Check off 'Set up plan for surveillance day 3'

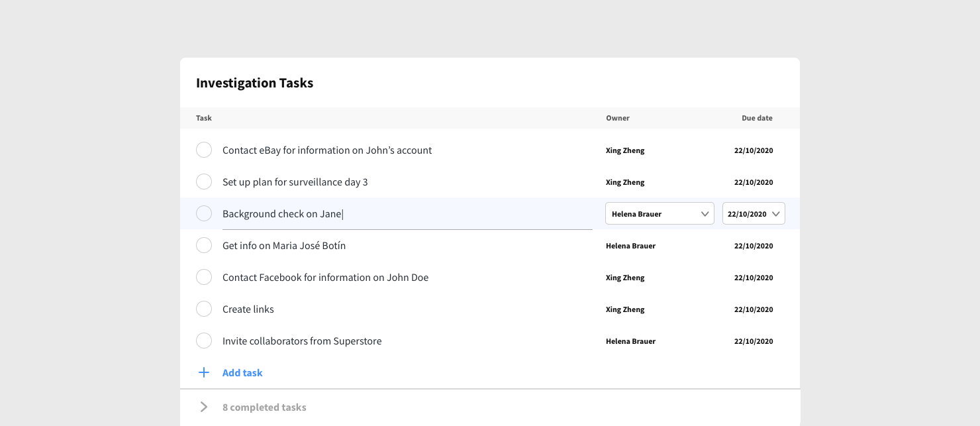click(x=204, y=182)
